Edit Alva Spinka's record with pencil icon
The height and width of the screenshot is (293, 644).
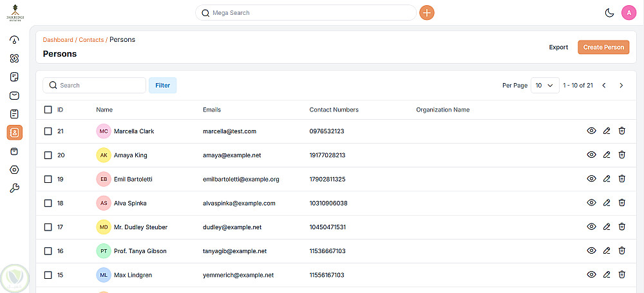tap(607, 203)
